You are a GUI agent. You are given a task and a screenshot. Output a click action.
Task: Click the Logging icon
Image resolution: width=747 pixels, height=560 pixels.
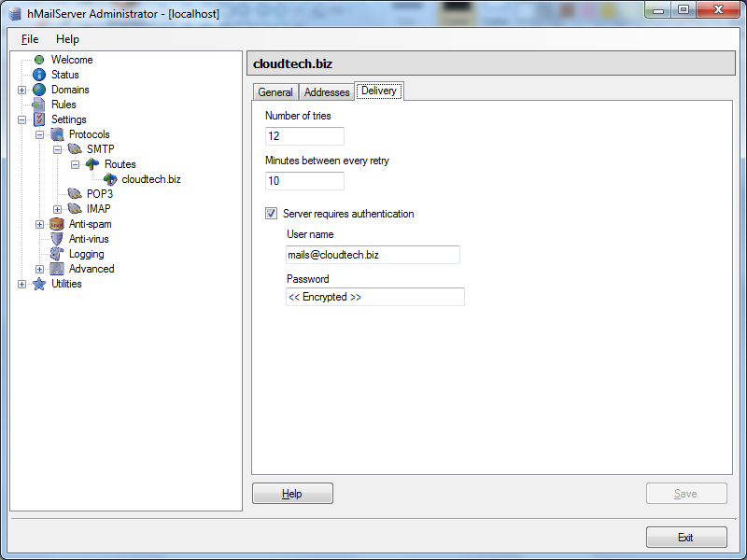[x=57, y=254]
